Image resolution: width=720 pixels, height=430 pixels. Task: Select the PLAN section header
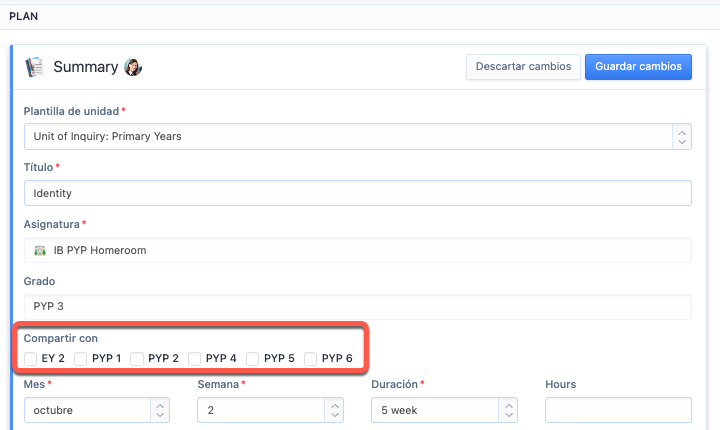coord(24,16)
